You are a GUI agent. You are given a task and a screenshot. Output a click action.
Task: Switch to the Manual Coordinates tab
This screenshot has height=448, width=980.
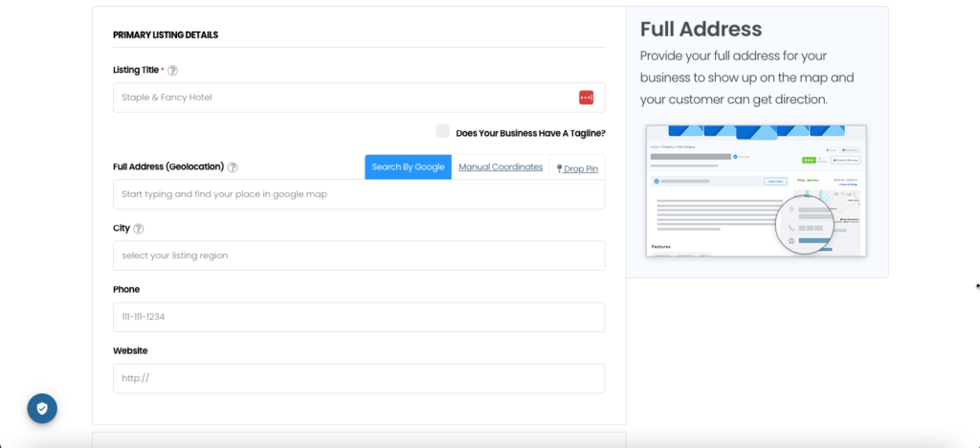pos(501,167)
